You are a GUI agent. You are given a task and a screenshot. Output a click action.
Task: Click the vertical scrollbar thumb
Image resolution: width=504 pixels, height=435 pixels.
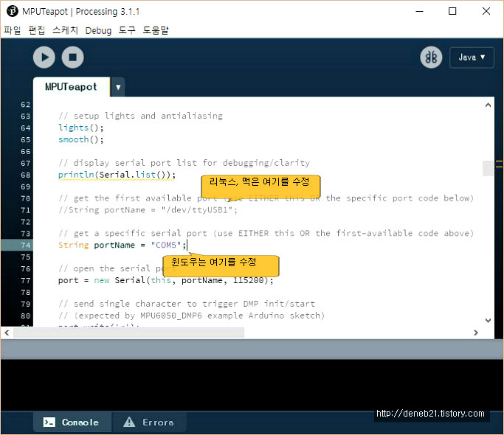click(x=488, y=168)
